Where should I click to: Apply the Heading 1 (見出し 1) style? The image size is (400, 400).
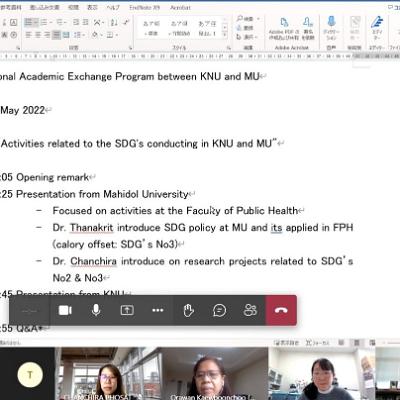tap(207, 28)
